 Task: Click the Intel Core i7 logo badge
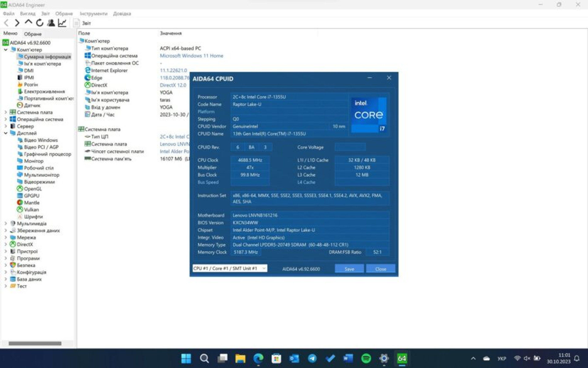pyautogui.click(x=369, y=115)
